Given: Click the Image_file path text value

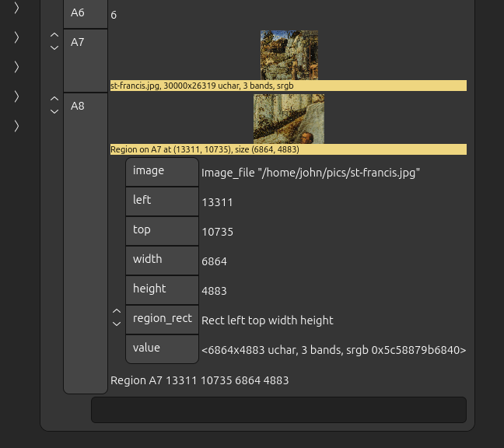Looking at the screenshot, I should click(x=310, y=173).
